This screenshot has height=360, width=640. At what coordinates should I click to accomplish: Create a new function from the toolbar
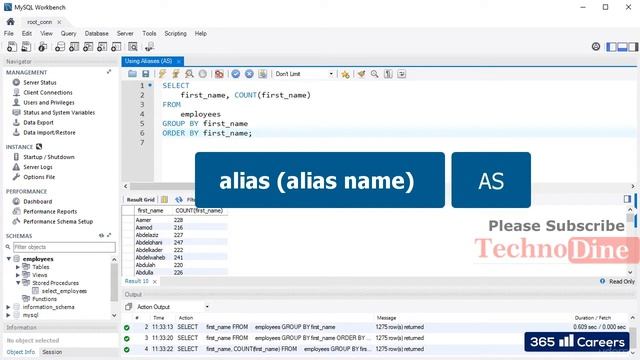coord(116,47)
